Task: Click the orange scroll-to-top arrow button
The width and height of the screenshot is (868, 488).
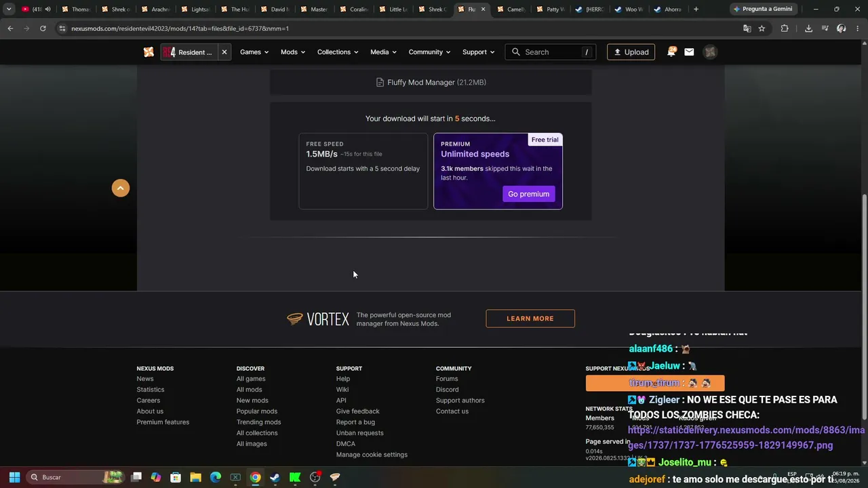Action: [121, 188]
